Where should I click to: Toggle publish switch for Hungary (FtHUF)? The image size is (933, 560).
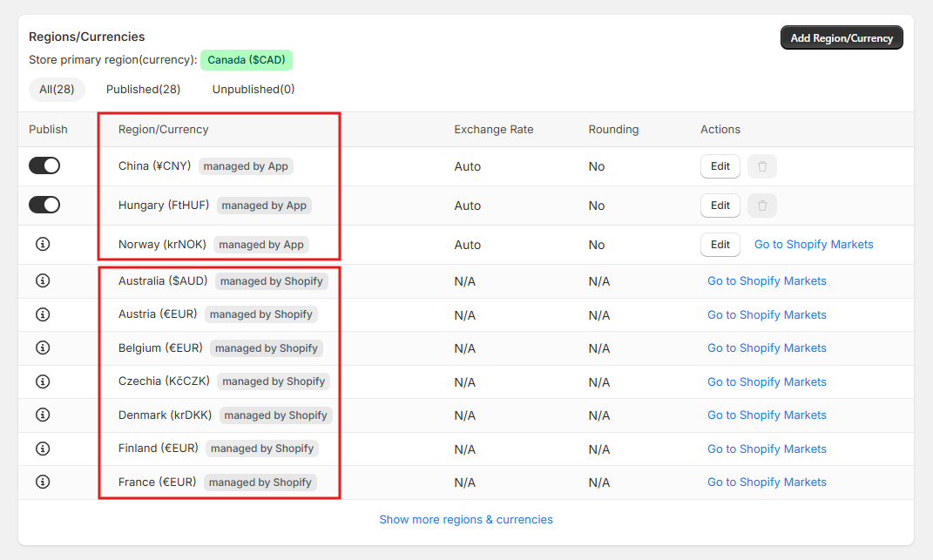tap(44, 205)
